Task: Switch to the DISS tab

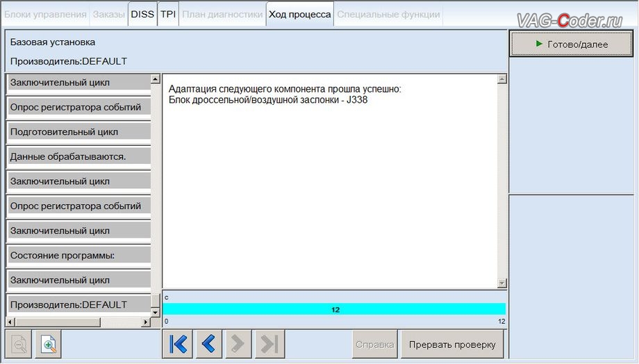Action: point(142,15)
